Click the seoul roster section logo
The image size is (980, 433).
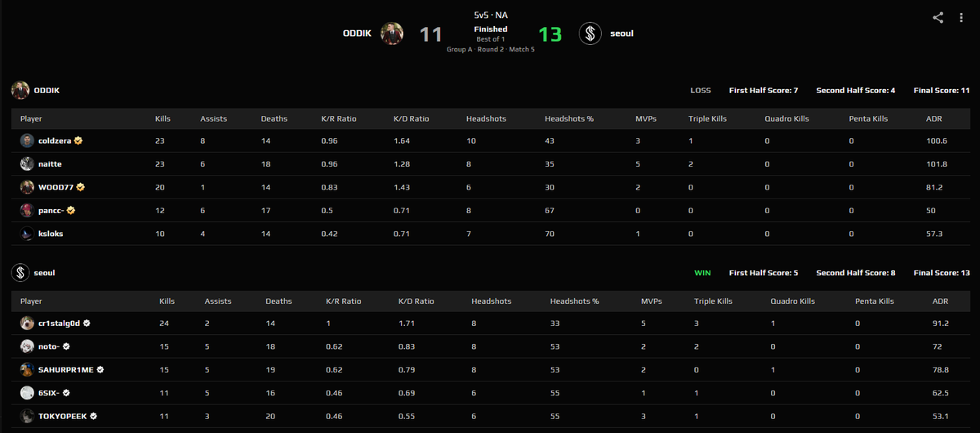point(20,273)
